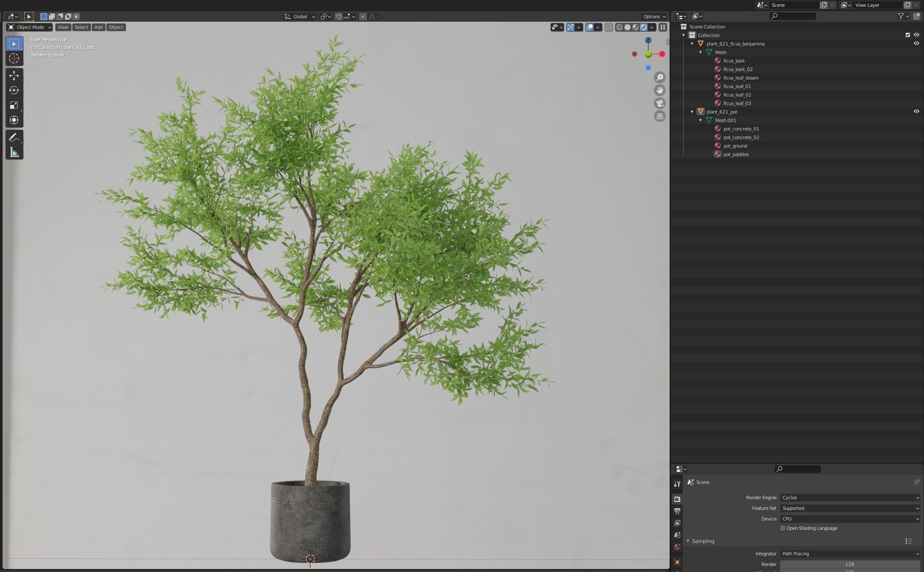
Task: Click the outliner search field
Action: pyautogui.click(x=793, y=16)
